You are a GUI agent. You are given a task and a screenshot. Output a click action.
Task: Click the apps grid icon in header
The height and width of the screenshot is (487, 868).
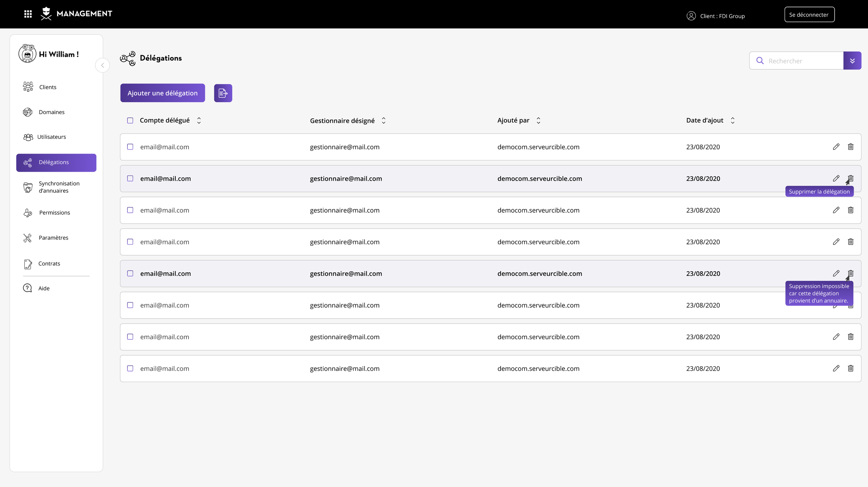pyautogui.click(x=28, y=14)
